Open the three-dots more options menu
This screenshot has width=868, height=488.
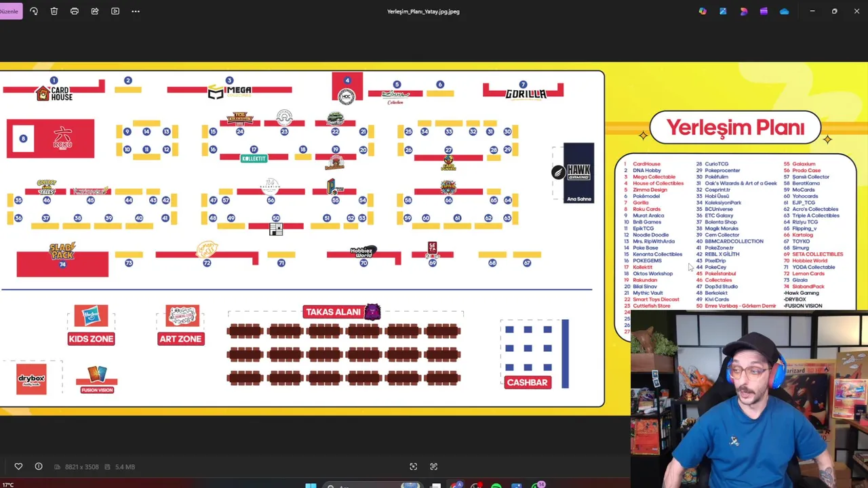click(136, 11)
